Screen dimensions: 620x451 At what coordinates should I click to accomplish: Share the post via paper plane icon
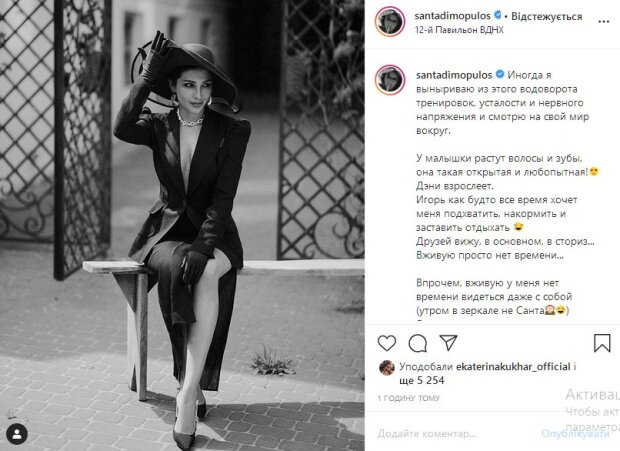[448, 343]
